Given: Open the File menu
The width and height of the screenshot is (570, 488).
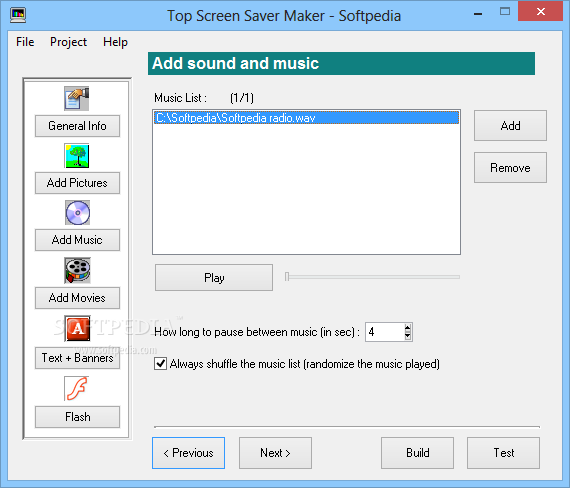Looking at the screenshot, I should (25, 42).
